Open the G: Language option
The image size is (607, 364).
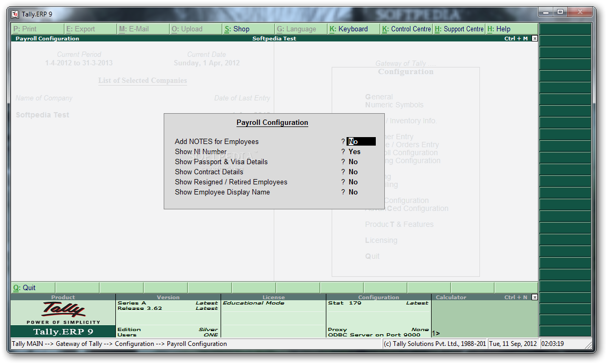click(x=301, y=29)
